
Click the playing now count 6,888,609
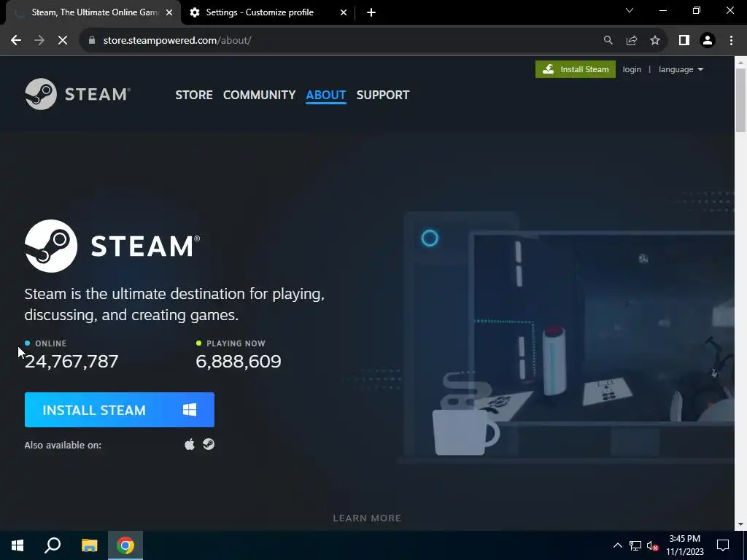239,362
